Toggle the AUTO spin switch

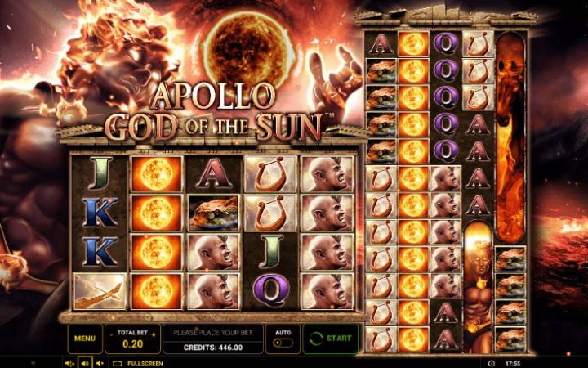point(283,343)
